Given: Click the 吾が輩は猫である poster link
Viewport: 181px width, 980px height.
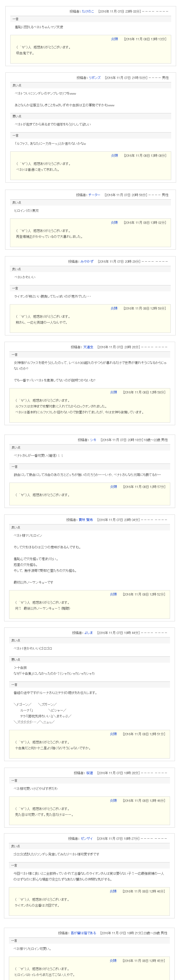Looking at the screenshot, I should 83,933.
